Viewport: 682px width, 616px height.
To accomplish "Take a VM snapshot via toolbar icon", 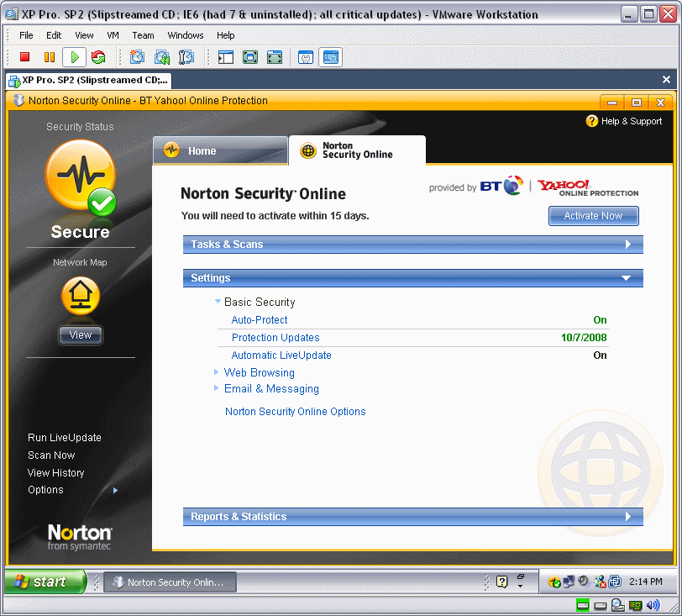I will (x=137, y=57).
